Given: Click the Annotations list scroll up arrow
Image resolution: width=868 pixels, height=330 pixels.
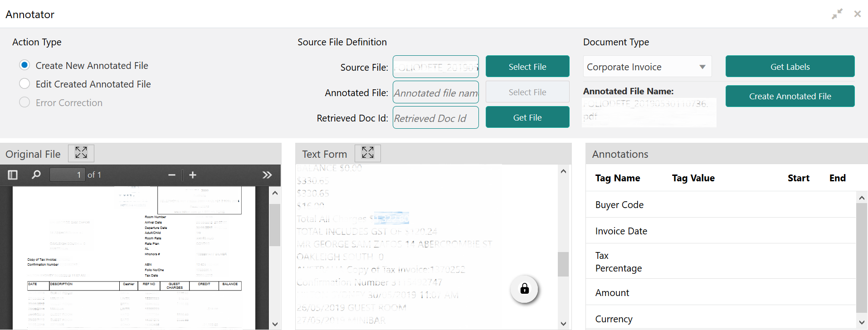Looking at the screenshot, I should pos(862,198).
